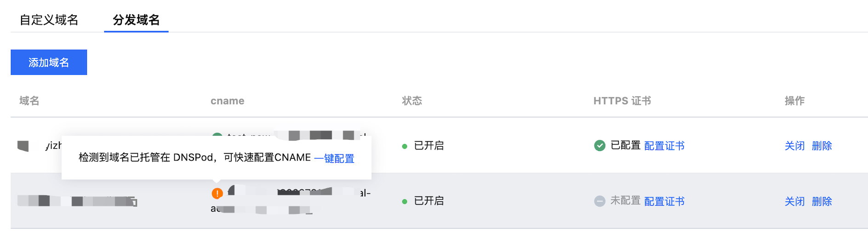The image size is (868, 231).
Task: Click the 一键配置 link in the tooltip
Action: click(x=334, y=159)
